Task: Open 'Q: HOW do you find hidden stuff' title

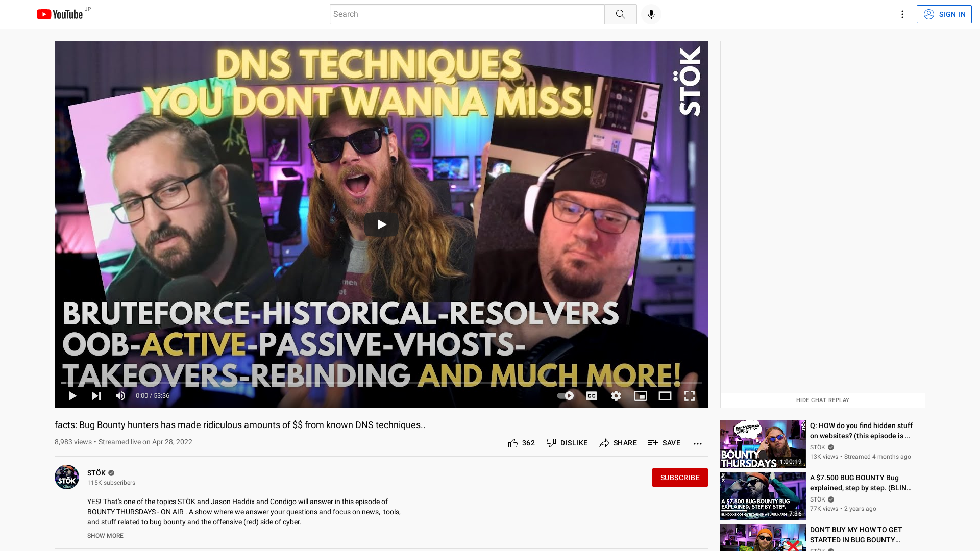Action: 861,431
